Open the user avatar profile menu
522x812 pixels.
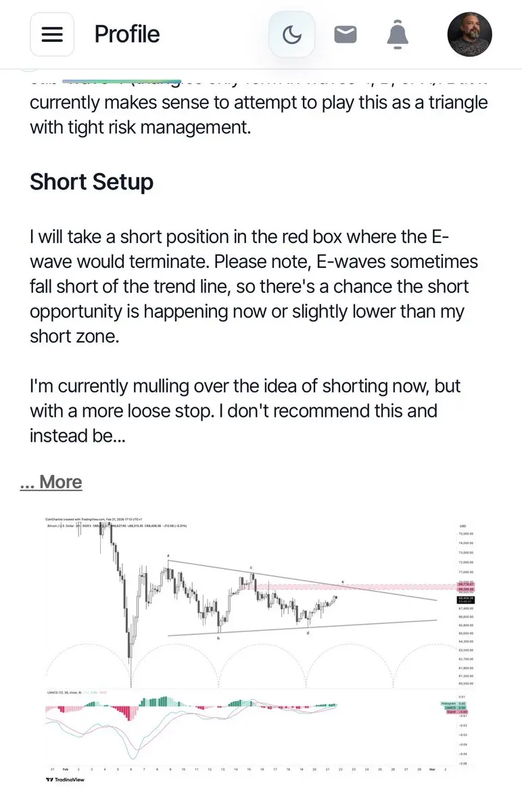pyautogui.click(x=470, y=34)
